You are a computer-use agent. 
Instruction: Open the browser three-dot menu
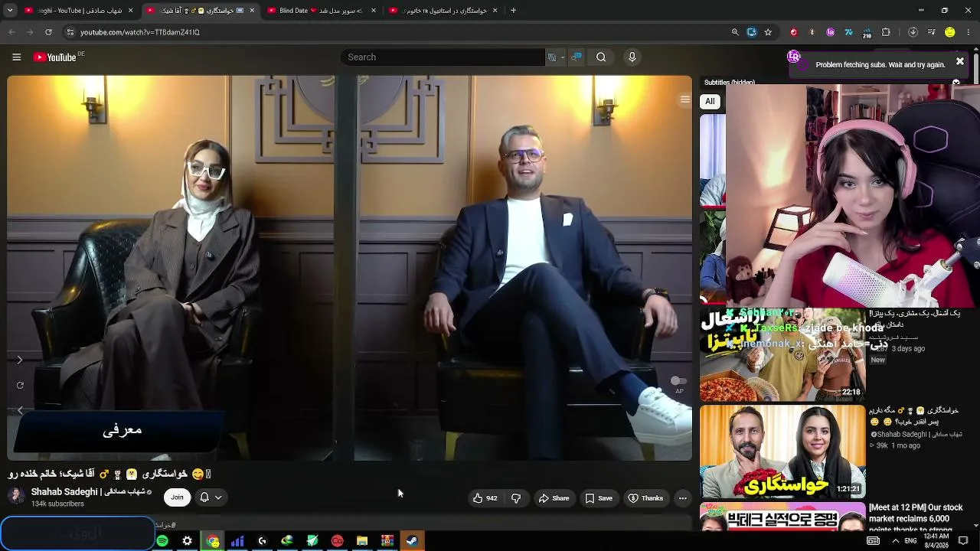[x=969, y=32]
